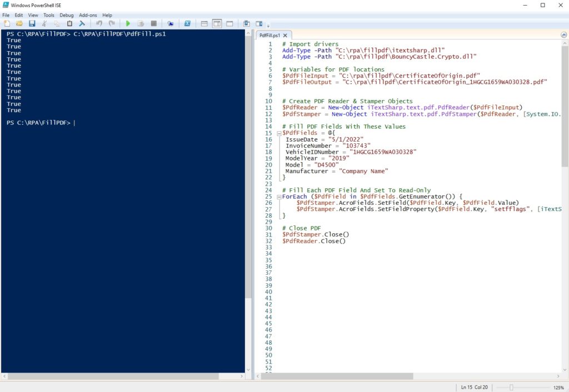Screen dimensions: 569x392
Task: Click the ModelYear value "2019"
Action: click(x=338, y=158)
